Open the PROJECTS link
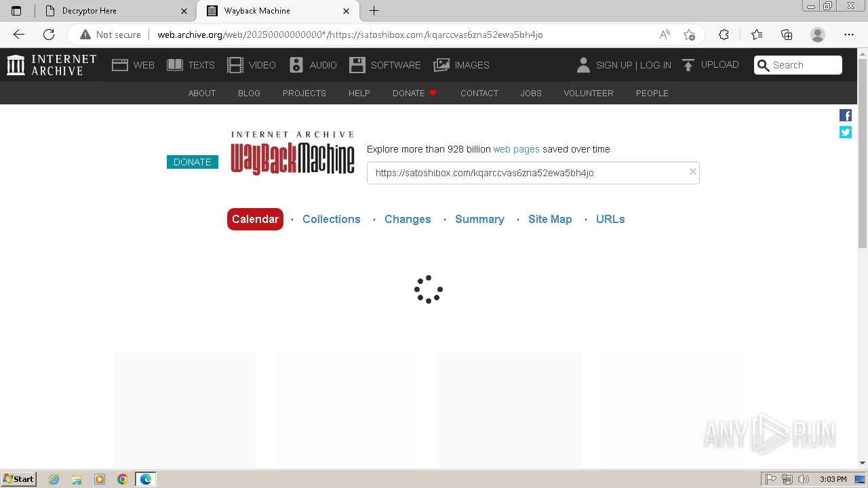The width and height of the screenshot is (868, 488). pyautogui.click(x=304, y=93)
